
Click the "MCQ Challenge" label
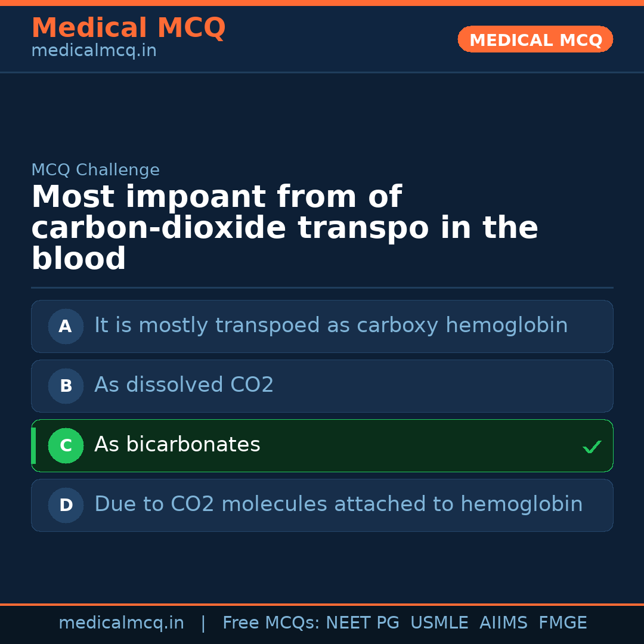coord(95,170)
